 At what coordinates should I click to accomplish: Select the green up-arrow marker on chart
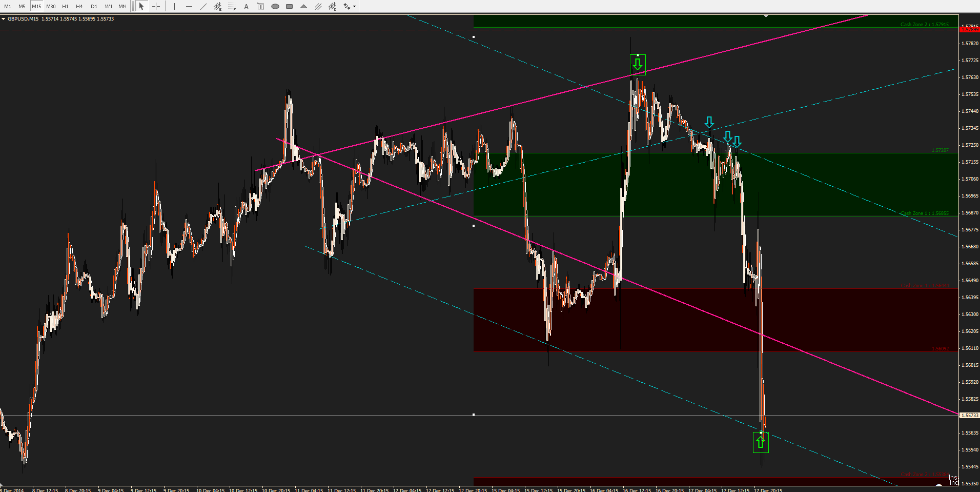point(760,442)
